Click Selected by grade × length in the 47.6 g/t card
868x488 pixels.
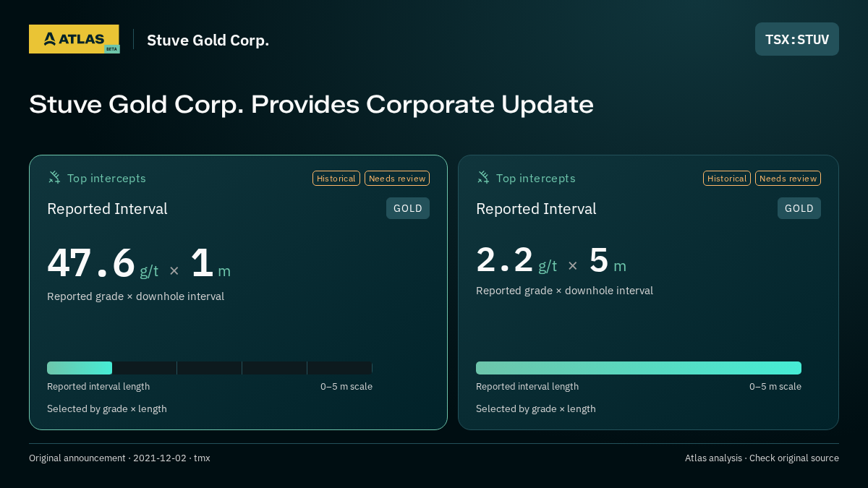107,409
